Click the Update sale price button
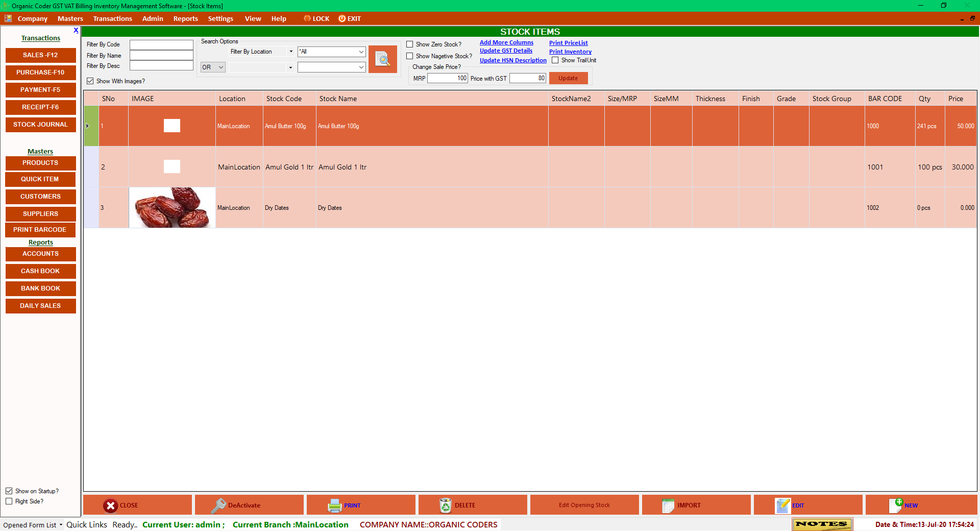Viewport: 980px width, 531px height. click(x=568, y=78)
